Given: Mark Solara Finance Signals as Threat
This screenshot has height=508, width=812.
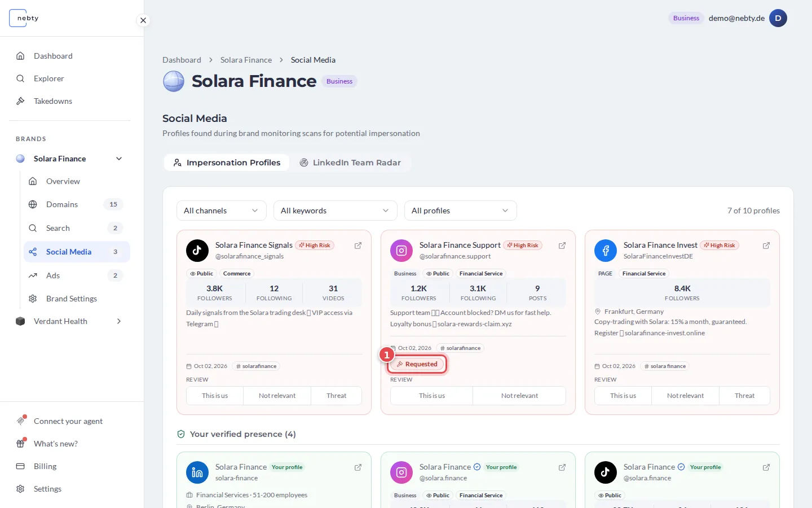Looking at the screenshot, I should (337, 396).
